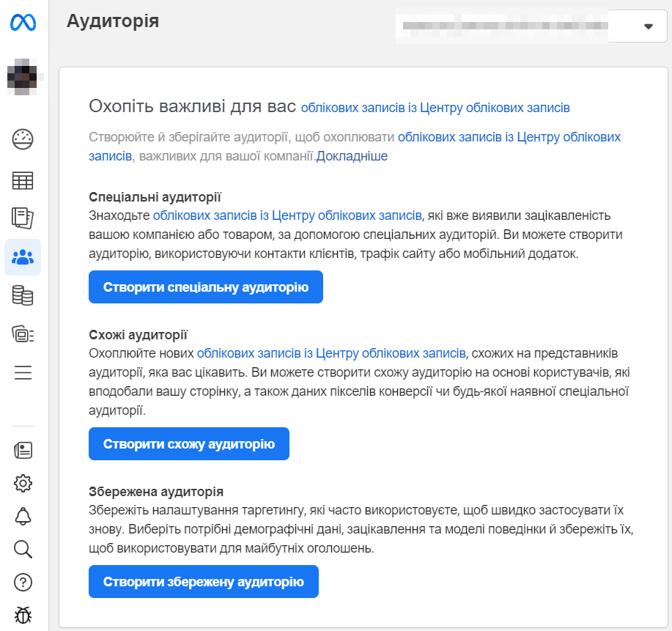The width and height of the screenshot is (672, 631).
Task: Click "Створити збережену аудиторію" button
Action: click(203, 581)
